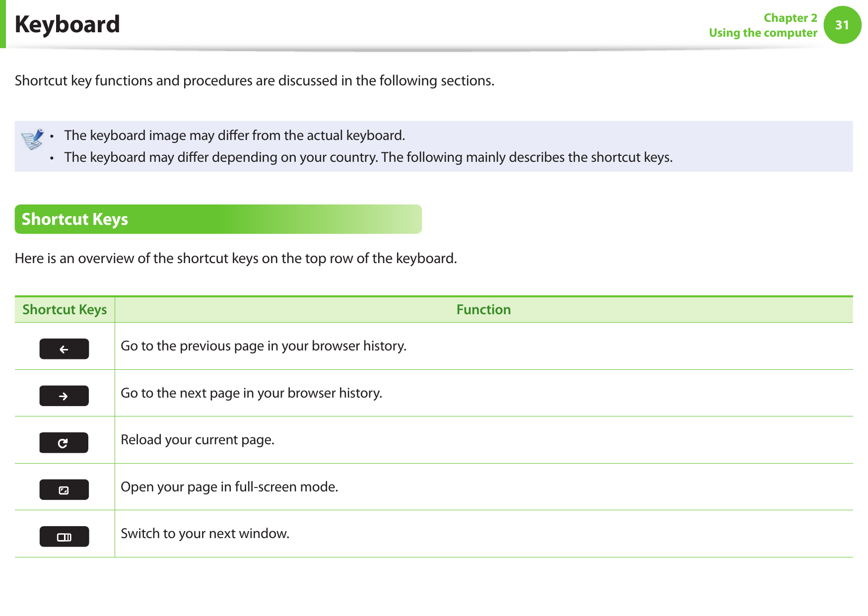Click the note about keyboard differing by country
Image resolution: width=868 pixels, height=616 pixels.
point(368,157)
